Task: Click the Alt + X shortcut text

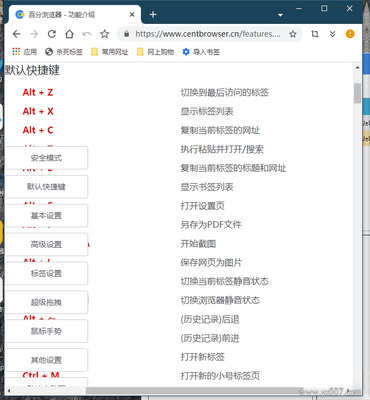Action: click(x=38, y=111)
